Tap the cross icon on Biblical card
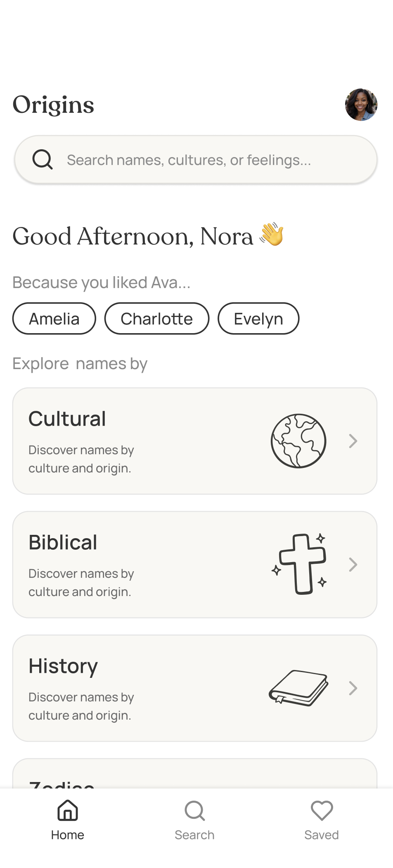Image resolution: width=393 pixels, height=868 pixels. tap(300, 564)
